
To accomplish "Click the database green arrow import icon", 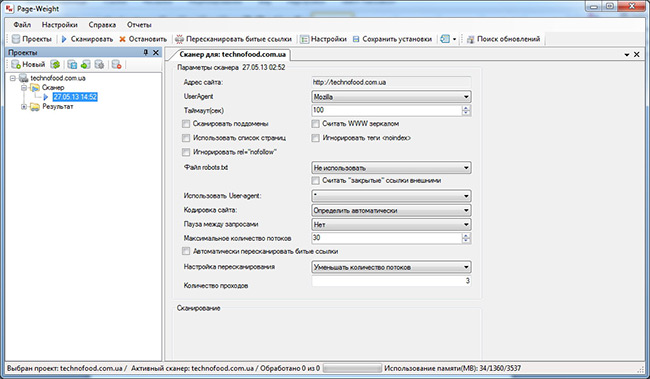I will [85, 64].
